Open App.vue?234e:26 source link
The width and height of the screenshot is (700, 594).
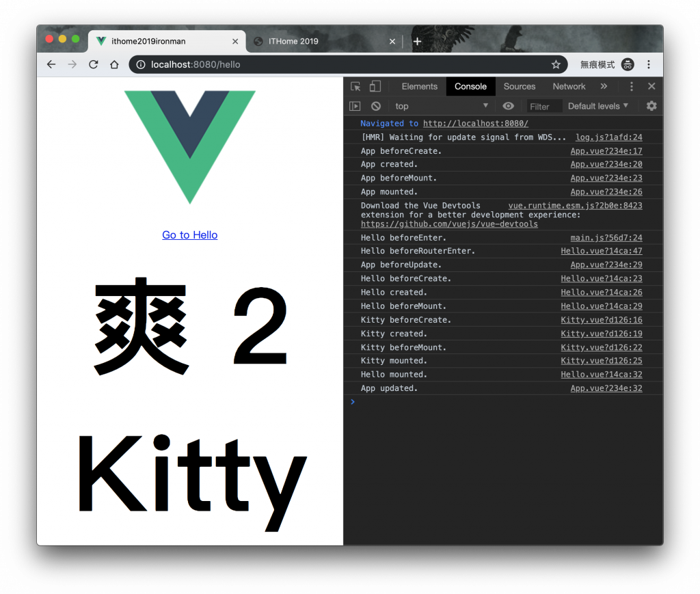(606, 192)
